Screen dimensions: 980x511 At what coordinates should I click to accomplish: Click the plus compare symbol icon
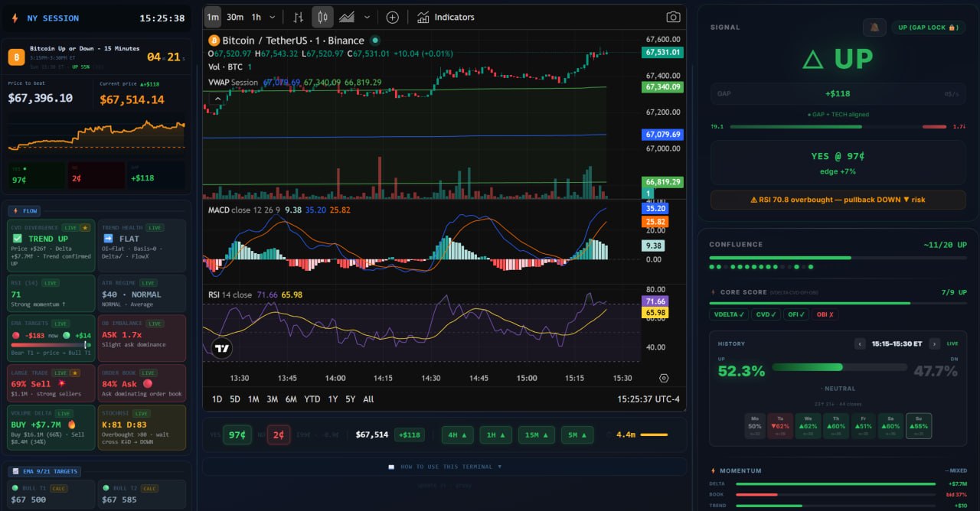click(x=392, y=17)
